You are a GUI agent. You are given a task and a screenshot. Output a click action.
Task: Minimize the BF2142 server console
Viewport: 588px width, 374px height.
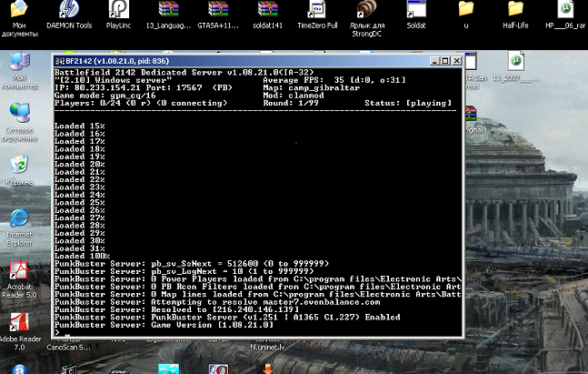pyautogui.click(x=434, y=61)
